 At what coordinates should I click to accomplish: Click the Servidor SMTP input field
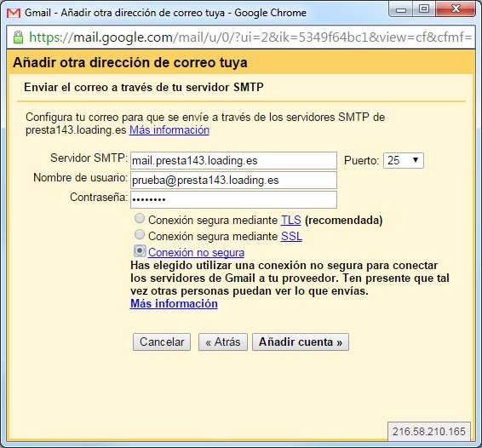(233, 160)
